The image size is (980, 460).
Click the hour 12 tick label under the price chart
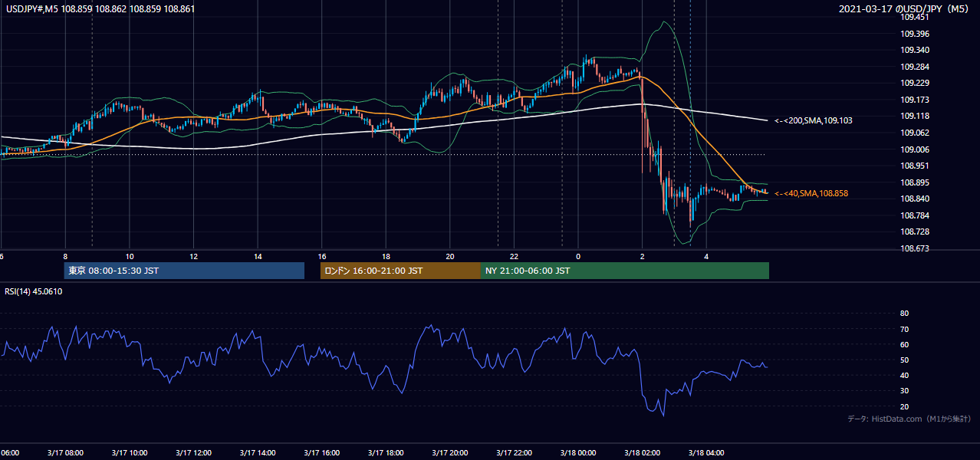(x=193, y=257)
